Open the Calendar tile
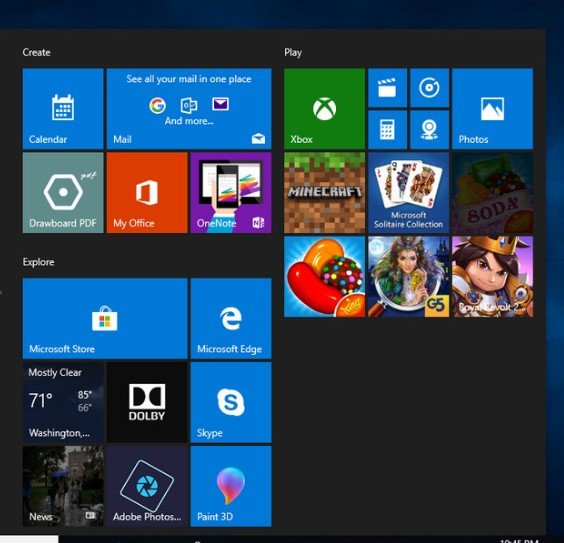Screen dimensions: 564x543 click(63, 109)
